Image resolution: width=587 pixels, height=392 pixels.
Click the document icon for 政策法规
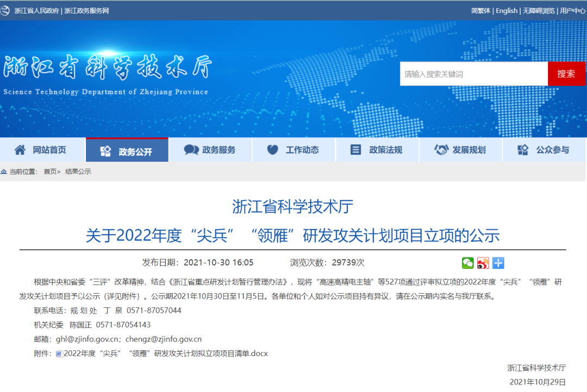[356, 150]
